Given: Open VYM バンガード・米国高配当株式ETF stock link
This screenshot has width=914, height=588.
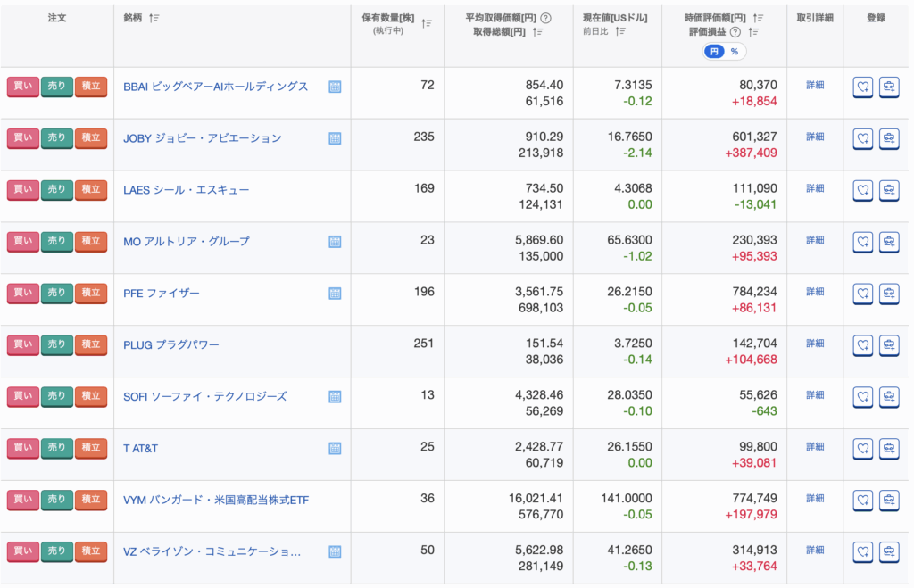Looking at the screenshot, I should (x=216, y=500).
